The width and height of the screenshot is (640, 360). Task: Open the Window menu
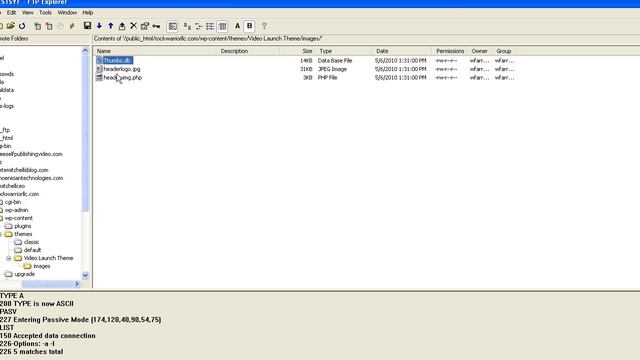coord(67,13)
